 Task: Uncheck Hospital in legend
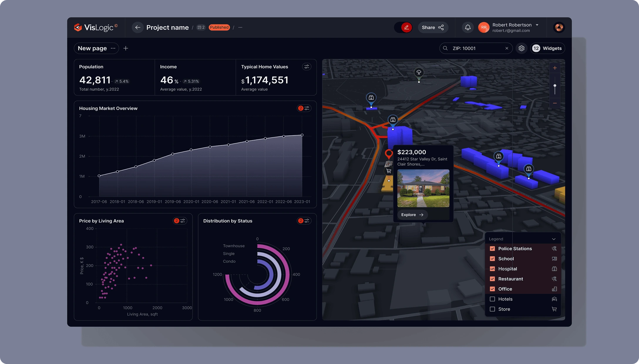point(492,269)
